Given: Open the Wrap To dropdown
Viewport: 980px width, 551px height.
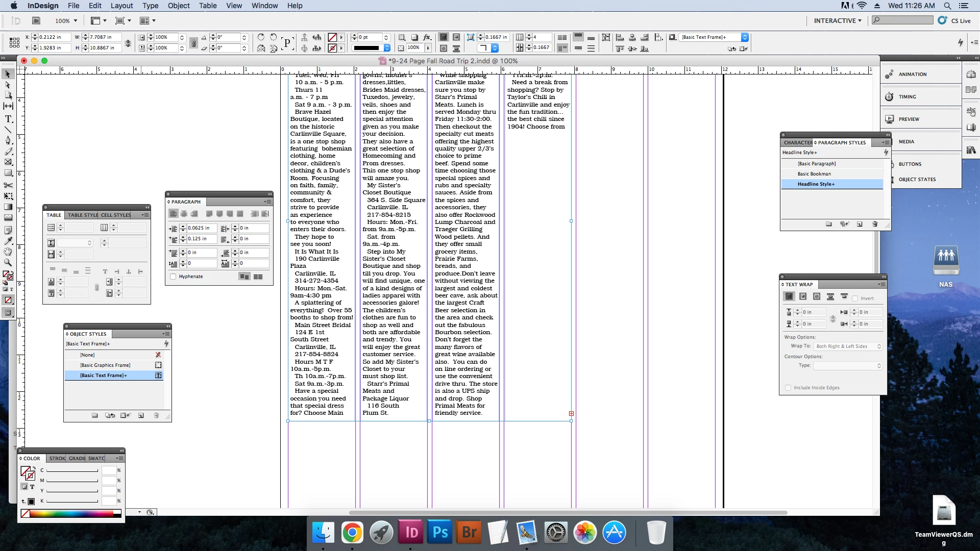Looking at the screenshot, I should (848, 346).
